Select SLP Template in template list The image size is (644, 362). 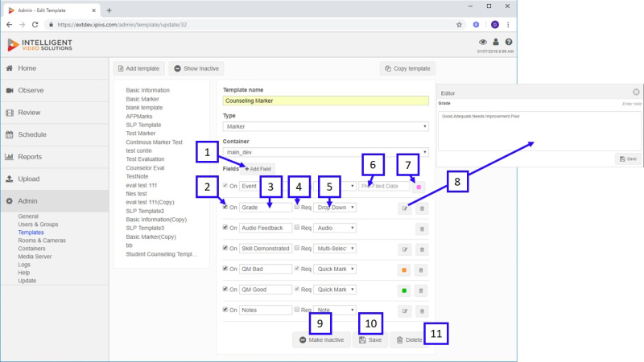click(x=143, y=125)
